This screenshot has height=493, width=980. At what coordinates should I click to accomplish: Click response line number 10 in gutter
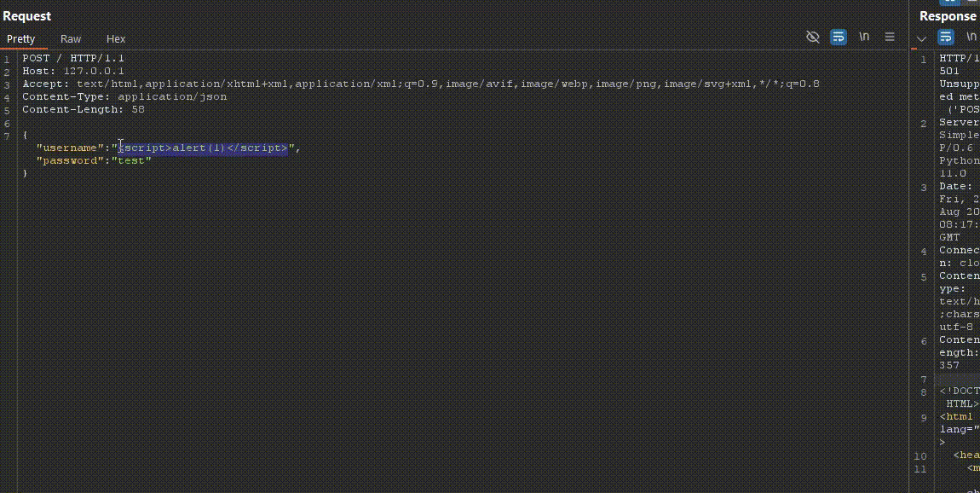pos(920,456)
